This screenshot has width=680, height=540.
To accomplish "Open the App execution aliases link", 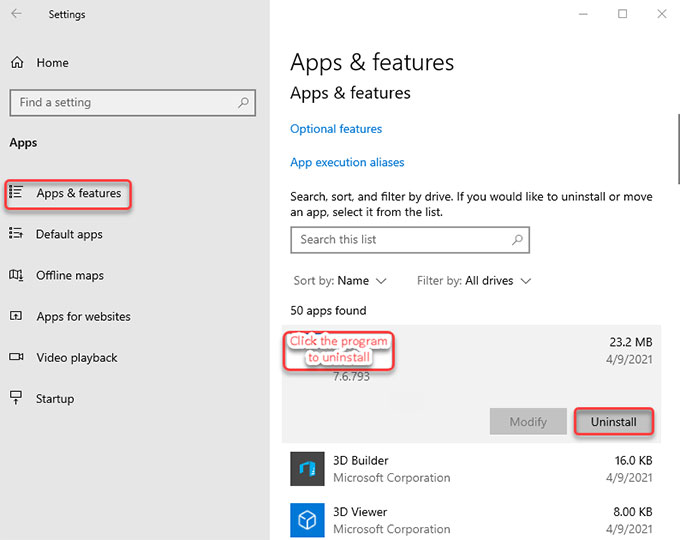I will pyautogui.click(x=347, y=162).
